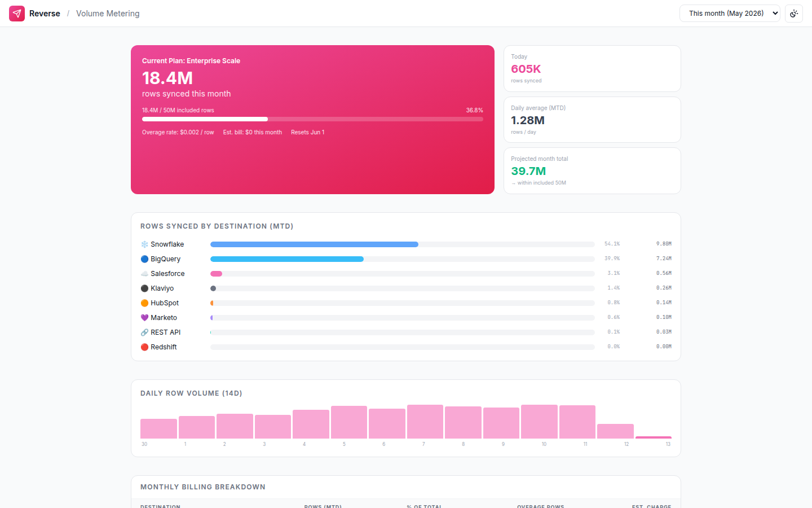
Task: Click the Salesforce cloud icon
Action: (144, 274)
